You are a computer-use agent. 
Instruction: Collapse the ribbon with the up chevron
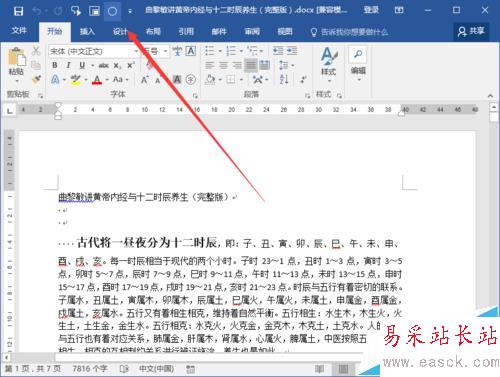[490, 96]
